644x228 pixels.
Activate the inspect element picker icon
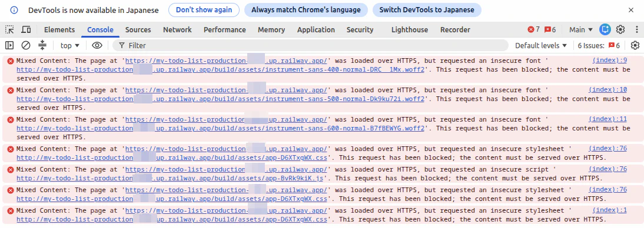(x=9, y=29)
